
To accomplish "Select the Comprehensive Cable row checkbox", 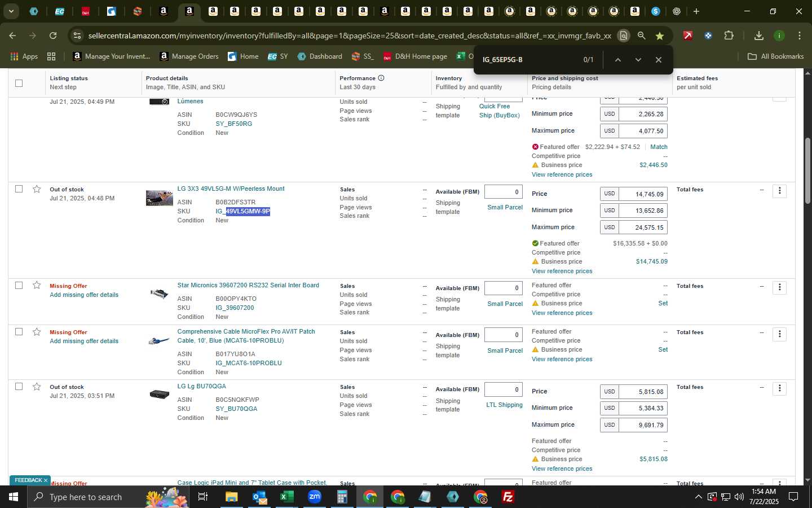I will [x=19, y=332].
